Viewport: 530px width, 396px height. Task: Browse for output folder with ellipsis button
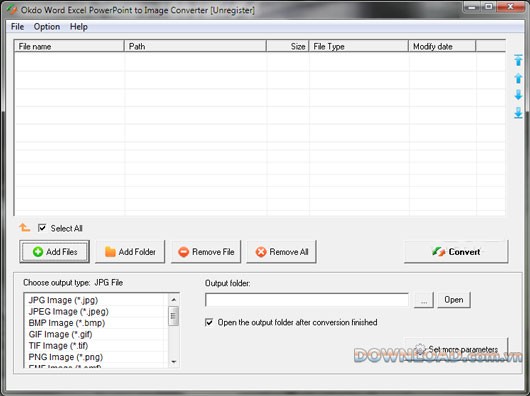pyautogui.click(x=424, y=300)
